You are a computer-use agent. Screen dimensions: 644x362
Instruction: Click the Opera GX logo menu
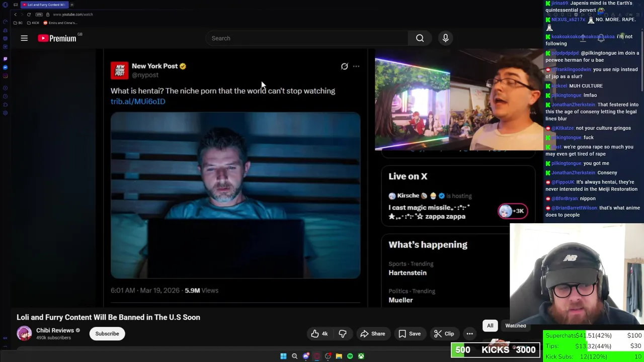(6, 5)
